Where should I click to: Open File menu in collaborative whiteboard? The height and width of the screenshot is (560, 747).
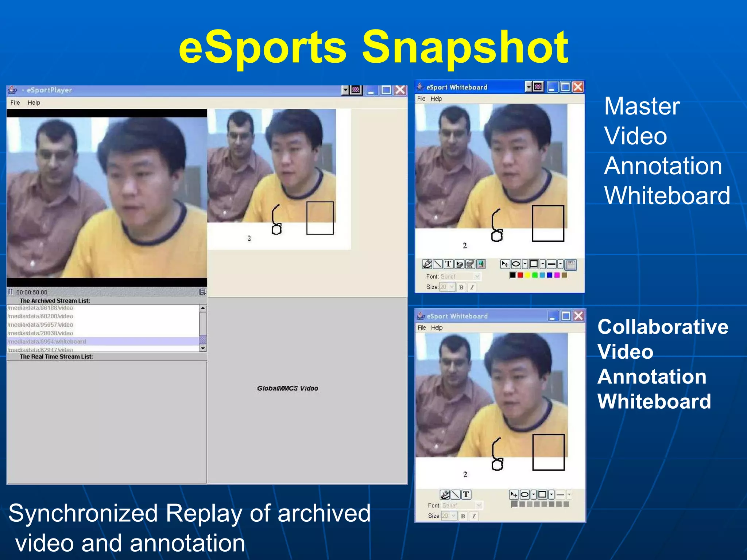coord(422,328)
